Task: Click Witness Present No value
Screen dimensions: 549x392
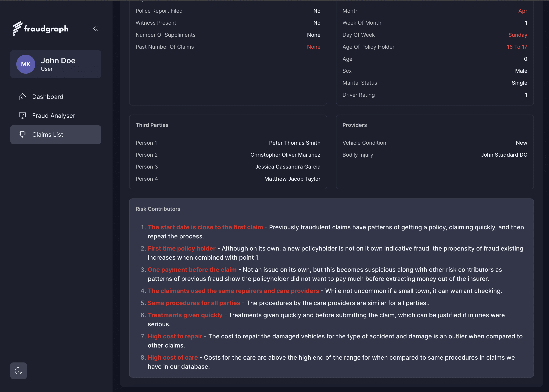Action: click(x=317, y=23)
